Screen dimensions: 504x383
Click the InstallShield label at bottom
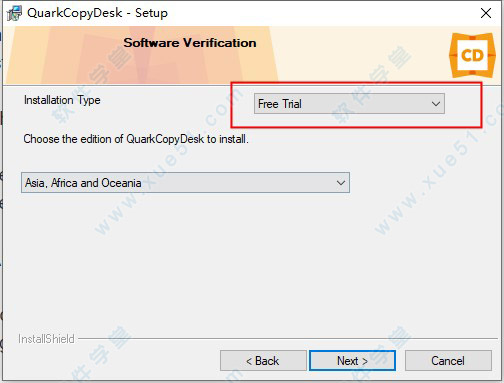46,339
